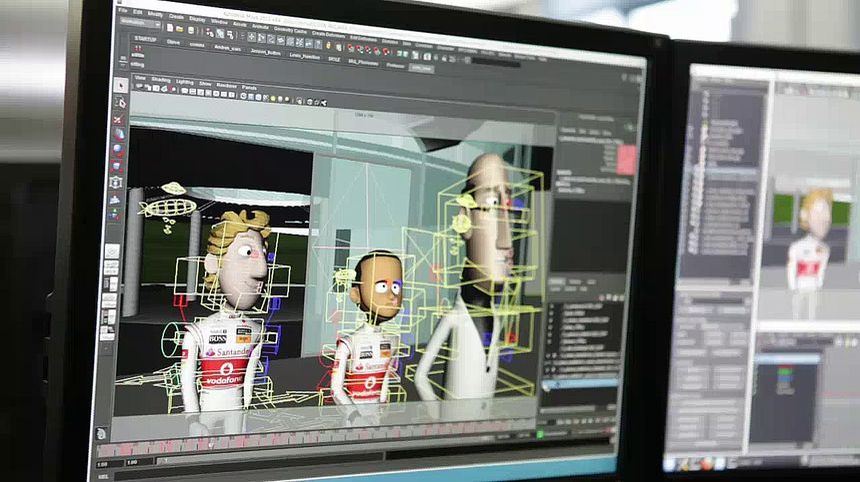Open the viewport Shading menu
860x482 pixels.
pyautogui.click(x=161, y=80)
